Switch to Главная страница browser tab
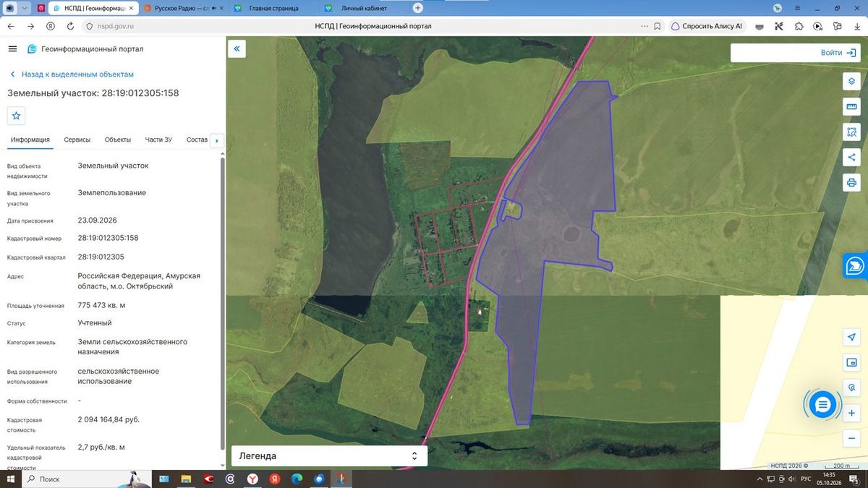 pyautogui.click(x=273, y=8)
